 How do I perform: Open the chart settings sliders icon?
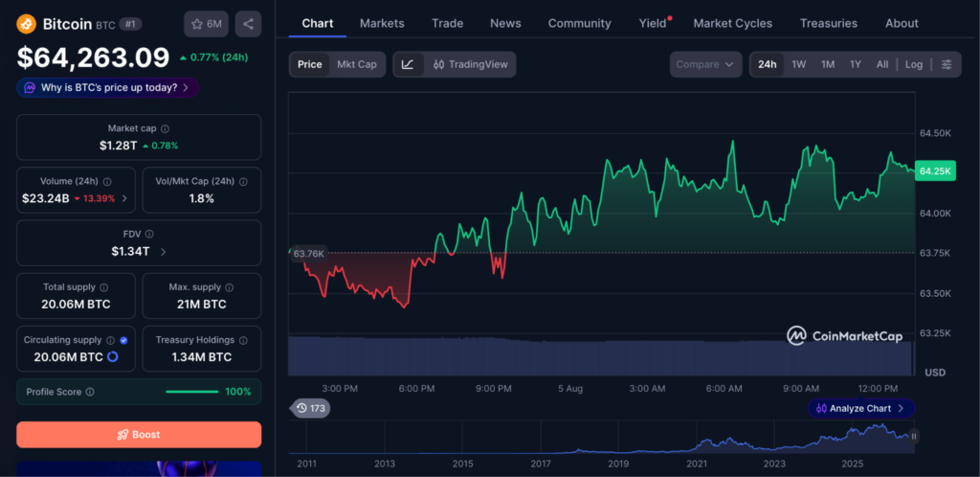click(x=947, y=64)
